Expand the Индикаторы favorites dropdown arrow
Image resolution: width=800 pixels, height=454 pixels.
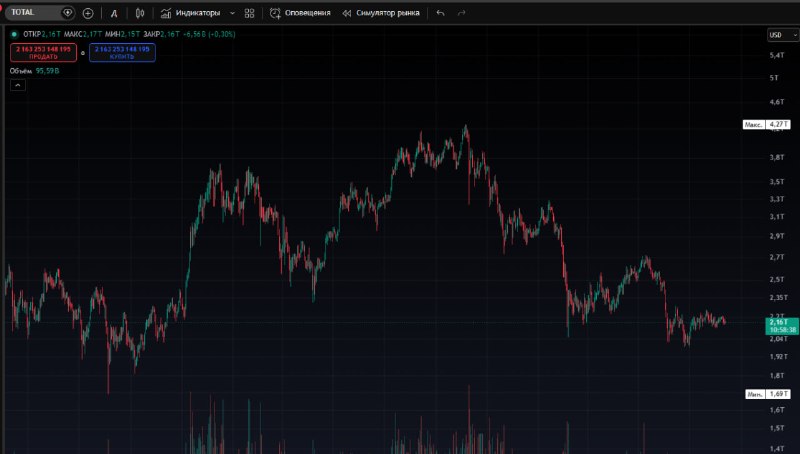tap(232, 13)
